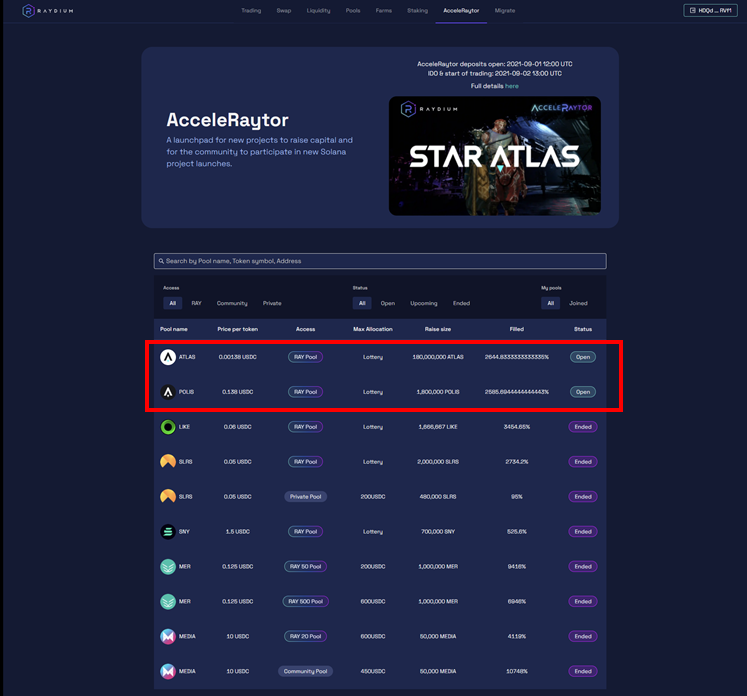Show only Joined pools
The width and height of the screenshot is (747, 696).
tap(578, 303)
